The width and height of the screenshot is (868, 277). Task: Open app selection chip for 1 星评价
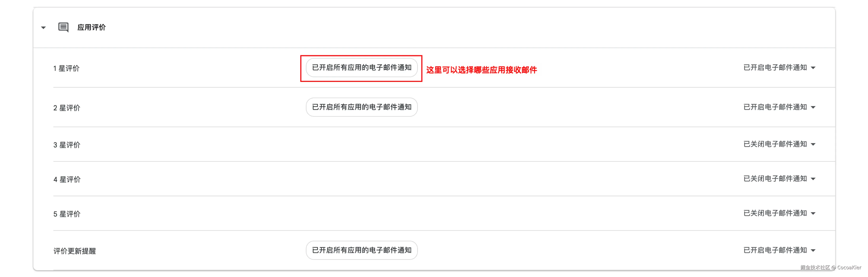pos(361,68)
